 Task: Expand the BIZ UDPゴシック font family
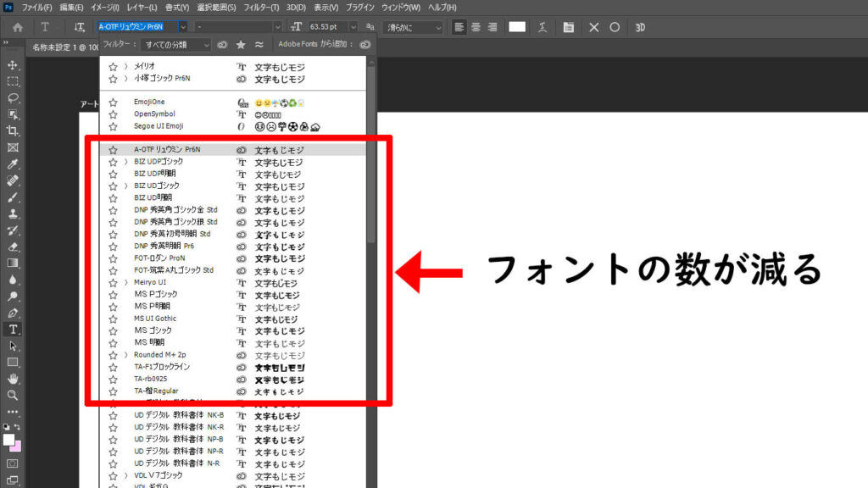click(125, 162)
